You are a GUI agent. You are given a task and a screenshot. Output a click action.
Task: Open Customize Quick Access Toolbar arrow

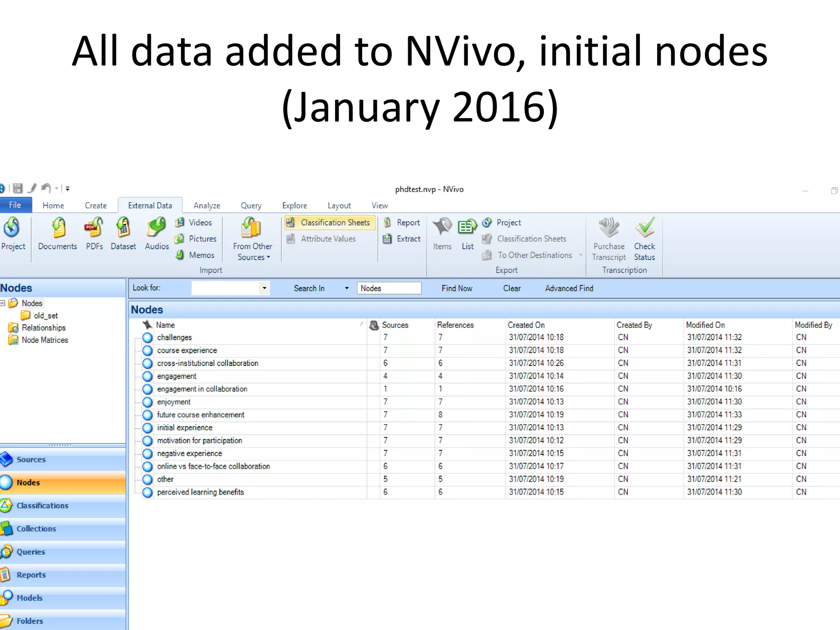[68, 189]
